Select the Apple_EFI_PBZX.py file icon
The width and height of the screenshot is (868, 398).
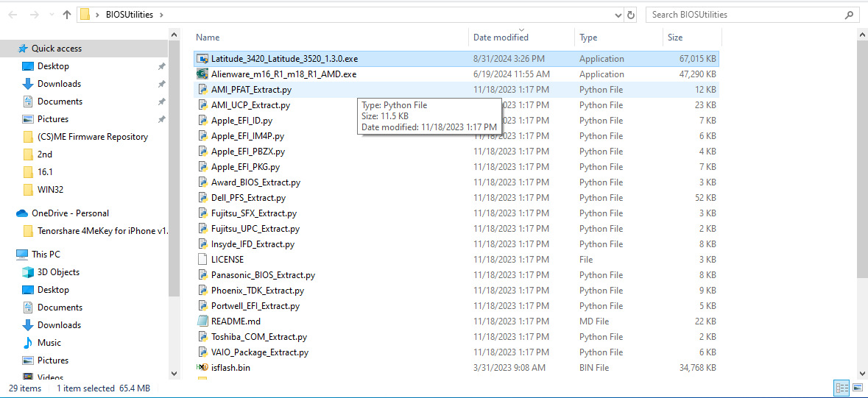(202, 152)
